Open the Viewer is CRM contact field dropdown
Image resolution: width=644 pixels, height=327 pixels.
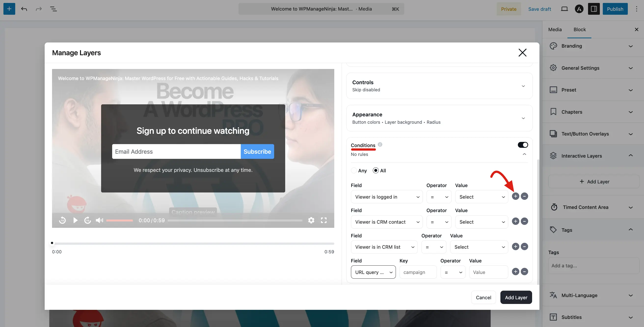coord(387,222)
